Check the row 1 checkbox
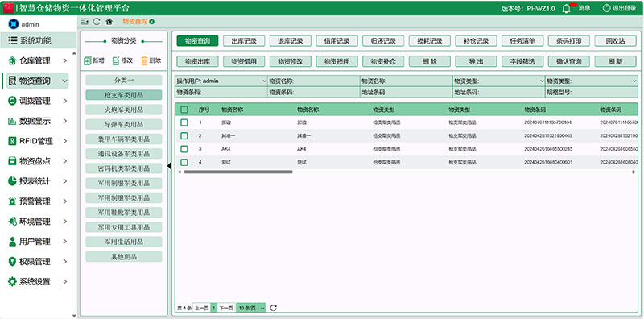Image resolution: width=644 pixels, height=319 pixels. (x=184, y=122)
